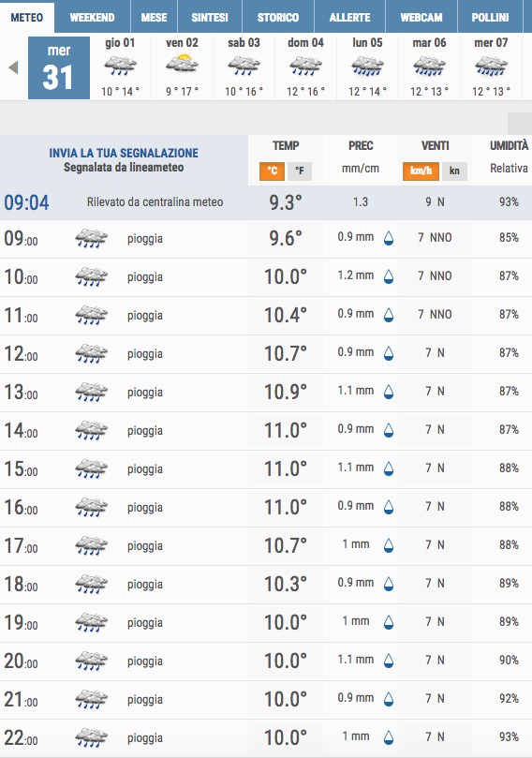Click the sab 03 rain icon
Screen dimensions: 532x758
click(244, 66)
